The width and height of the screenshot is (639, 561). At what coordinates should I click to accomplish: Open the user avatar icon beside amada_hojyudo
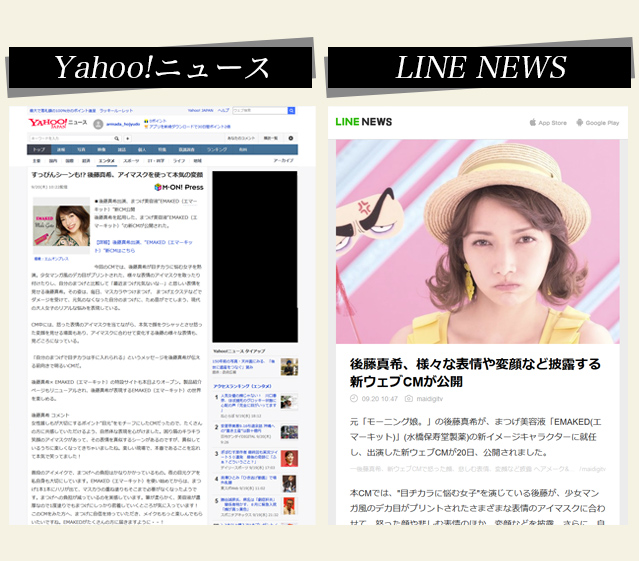(x=98, y=124)
